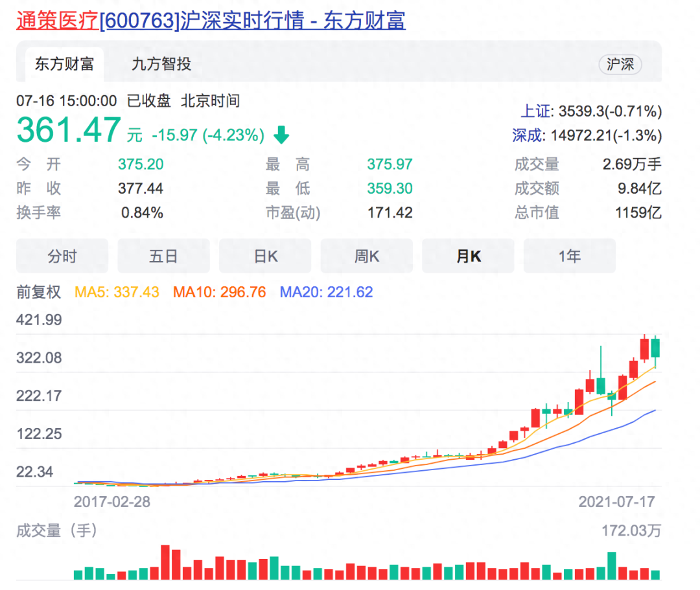
Task: Click the end date 2021-07-17
Action: (x=616, y=502)
